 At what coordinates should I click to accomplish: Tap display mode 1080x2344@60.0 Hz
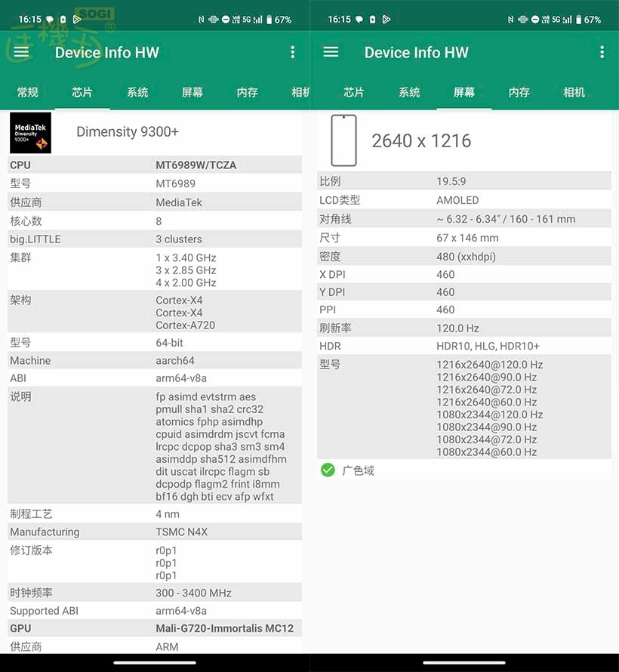(487, 452)
